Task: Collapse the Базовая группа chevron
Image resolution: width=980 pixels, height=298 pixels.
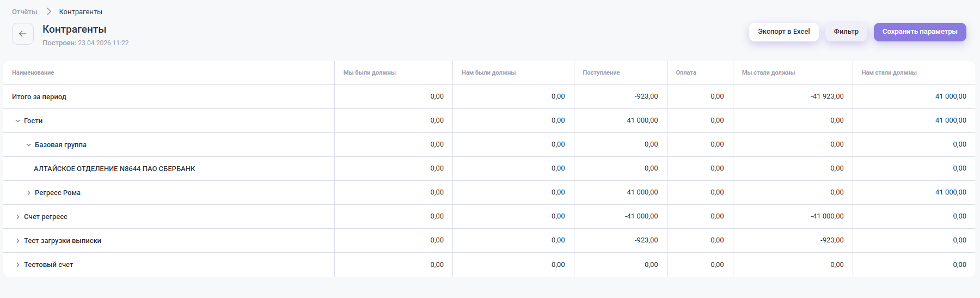Action: pos(29,145)
